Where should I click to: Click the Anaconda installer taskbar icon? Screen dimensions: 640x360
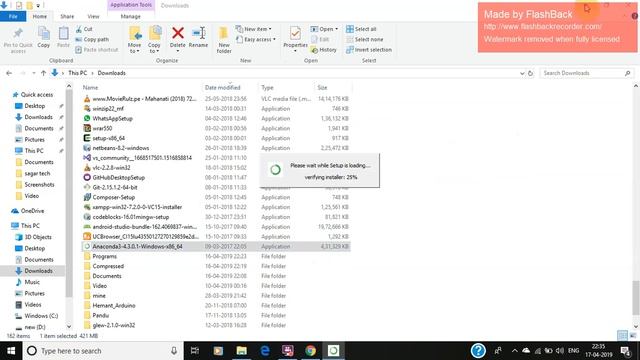(333, 351)
